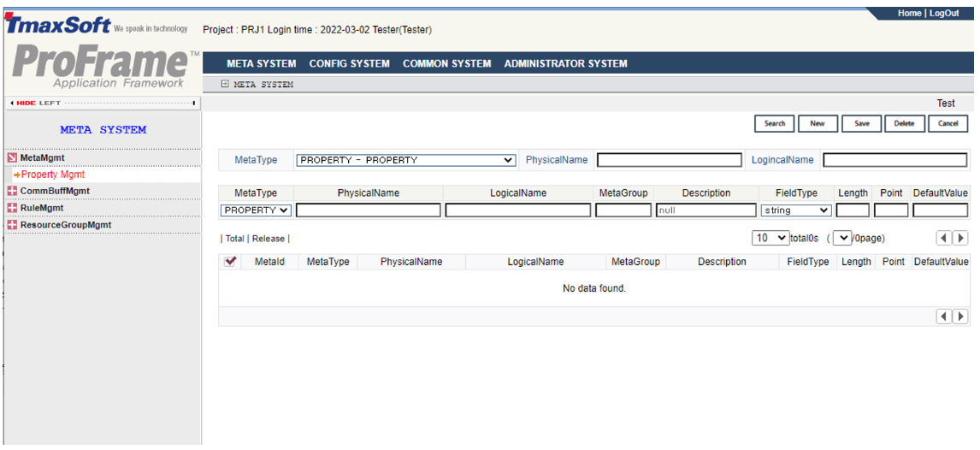Toggle the select-all checkbox in table header

pyautogui.click(x=230, y=262)
